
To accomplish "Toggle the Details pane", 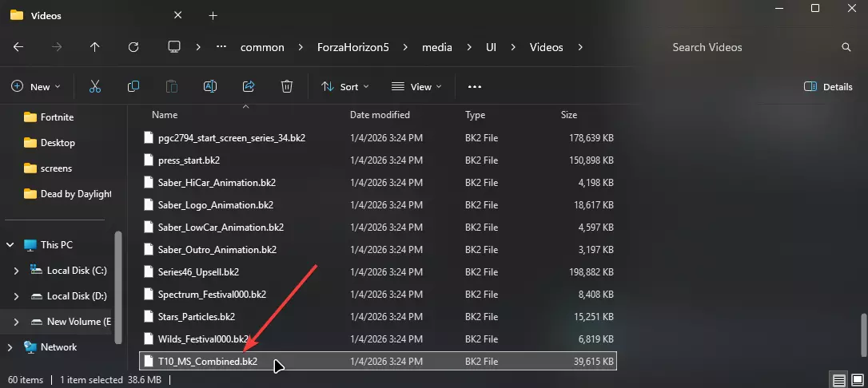I will (828, 86).
